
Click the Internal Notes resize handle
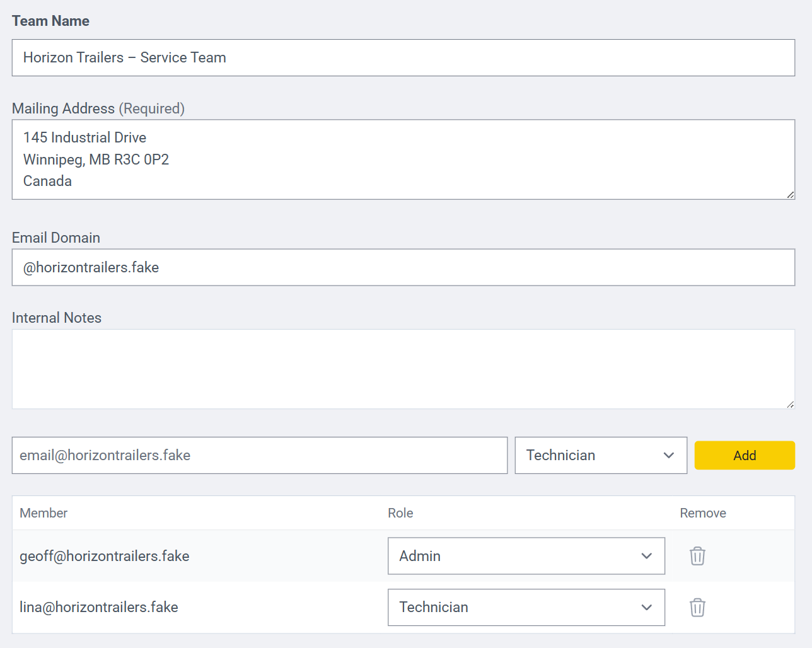pyautogui.click(x=790, y=404)
